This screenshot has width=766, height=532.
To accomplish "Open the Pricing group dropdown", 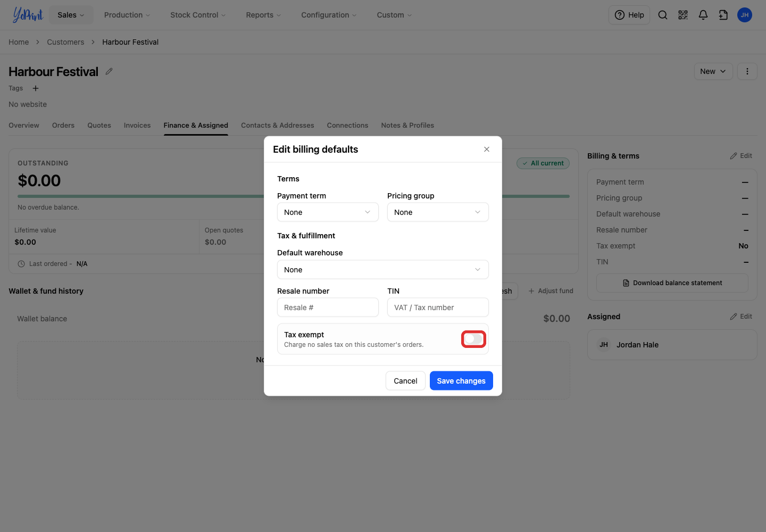I will (438, 212).
